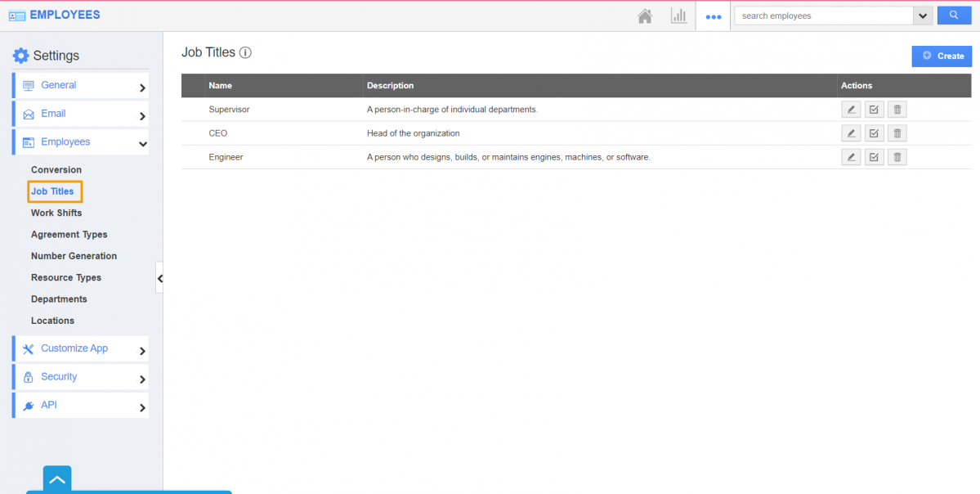The image size is (980, 494).
Task: Click the search employees input field
Action: pos(822,16)
